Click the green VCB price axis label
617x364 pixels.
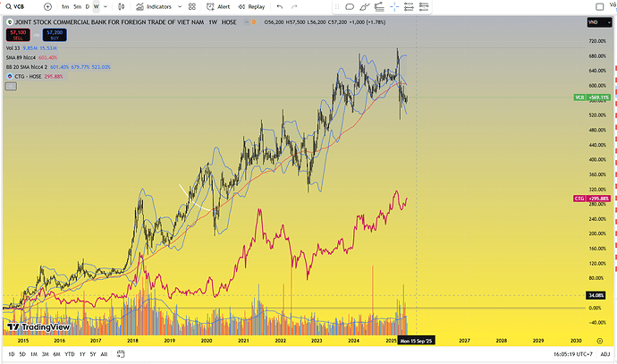coord(592,97)
